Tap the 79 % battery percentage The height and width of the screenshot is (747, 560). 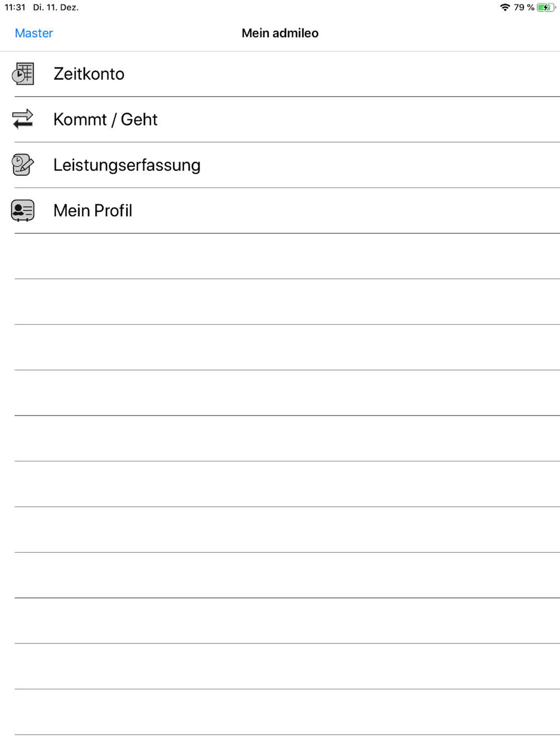(524, 7)
